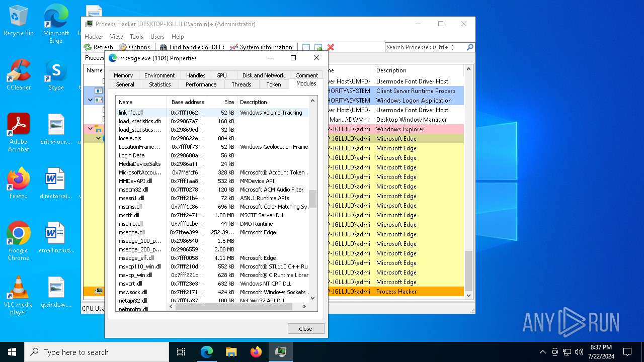Image resolution: width=644 pixels, height=362 pixels.
Task: Open the gwindow image file on desktop
Action: click(56, 292)
